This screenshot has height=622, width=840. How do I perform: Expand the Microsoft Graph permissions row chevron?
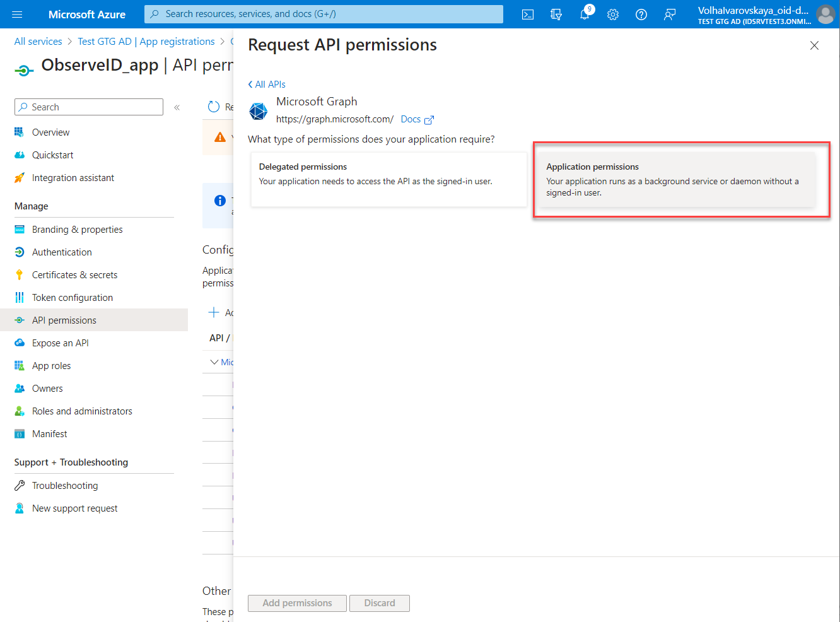[x=214, y=362]
